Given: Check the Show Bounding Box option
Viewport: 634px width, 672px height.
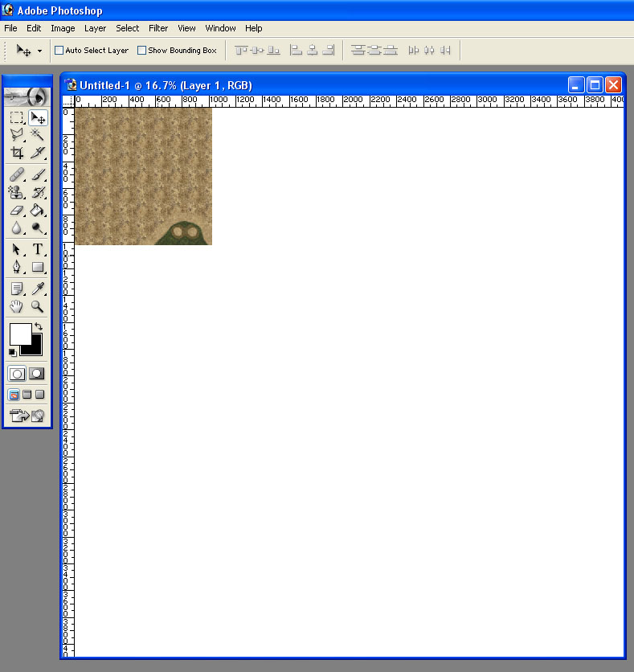Looking at the screenshot, I should (141, 51).
